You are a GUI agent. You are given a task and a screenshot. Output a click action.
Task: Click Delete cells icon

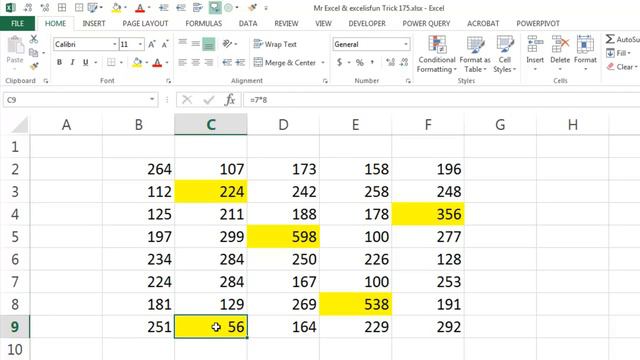pyautogui.click(x=560, y=45)
